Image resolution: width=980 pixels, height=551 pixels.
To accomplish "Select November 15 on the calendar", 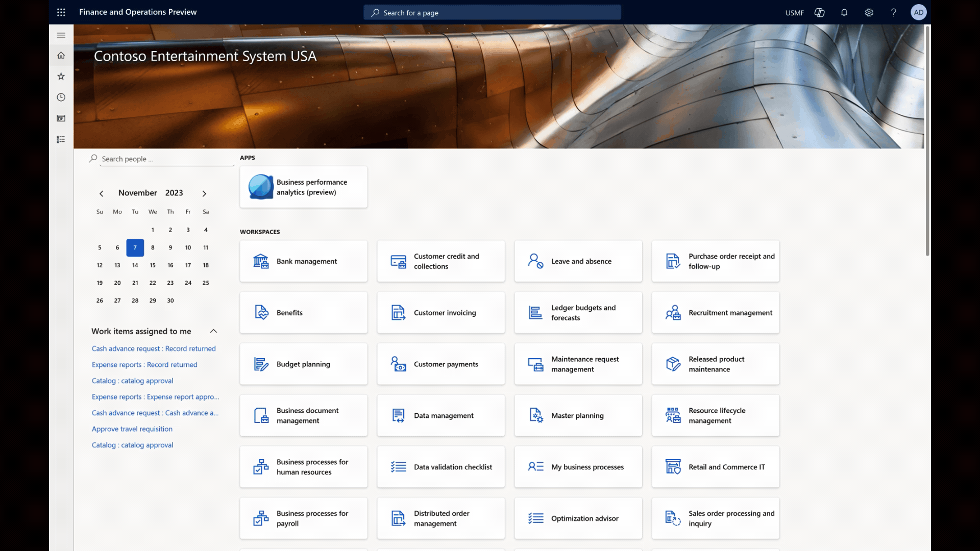I will coord(153,265).
